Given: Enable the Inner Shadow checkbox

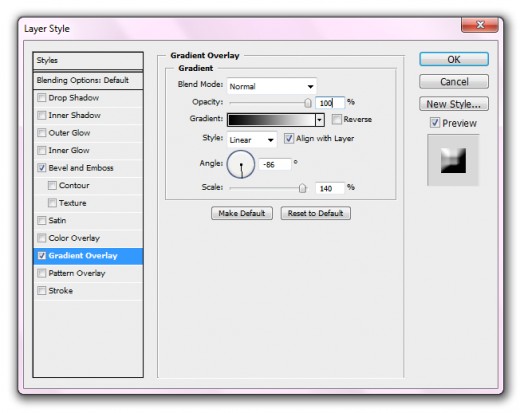Looking at the screenshot, I should pos(42,115).
